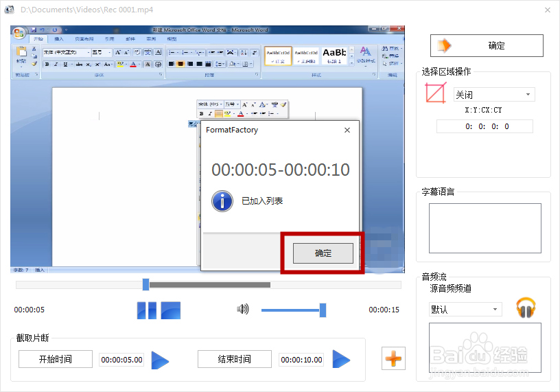Click the 确定 button in FormatFactory dialog
Viewport: 560px width, 392px height.
click(x=323, y=253)
